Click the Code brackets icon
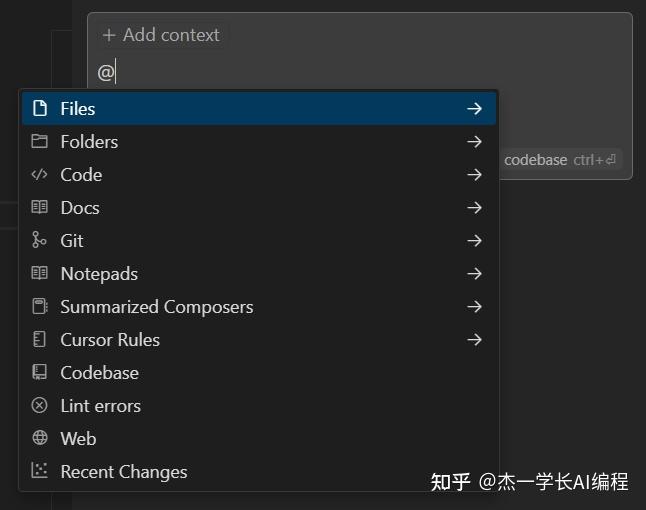 (40, 175)
